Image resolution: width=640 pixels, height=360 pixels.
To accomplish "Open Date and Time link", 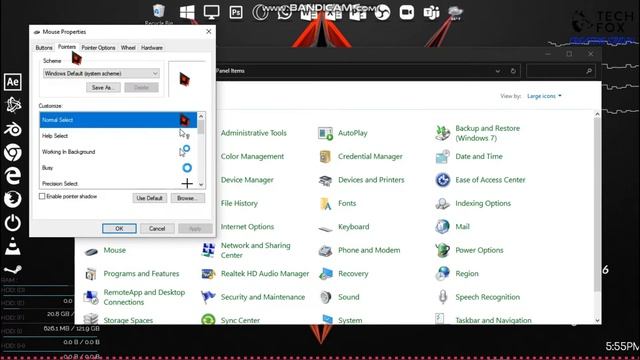I will coord(479,156).
